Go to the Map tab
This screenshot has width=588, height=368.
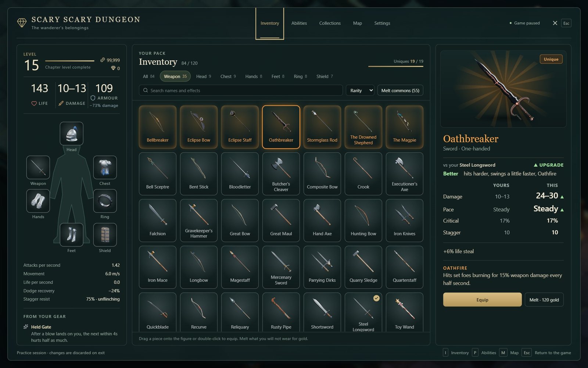click(358, 23)
